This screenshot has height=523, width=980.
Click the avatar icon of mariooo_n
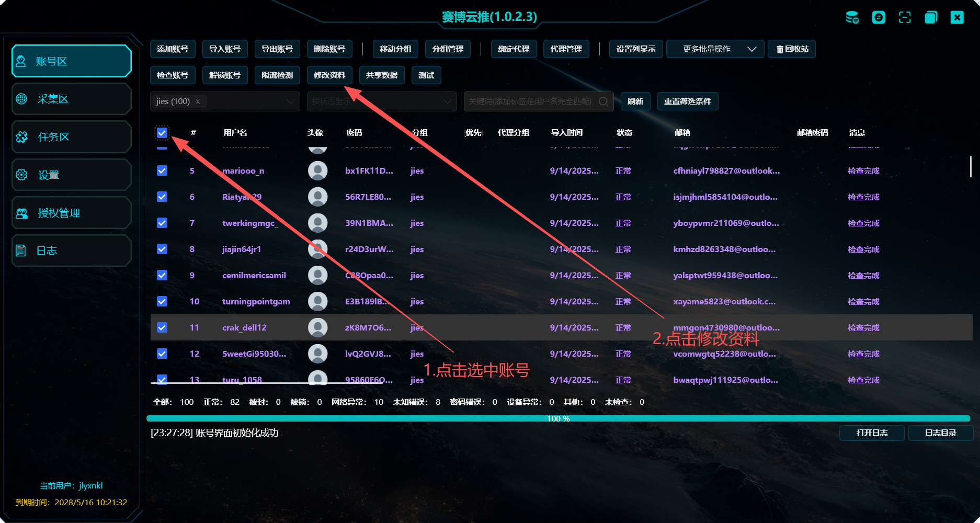(317, 171)
